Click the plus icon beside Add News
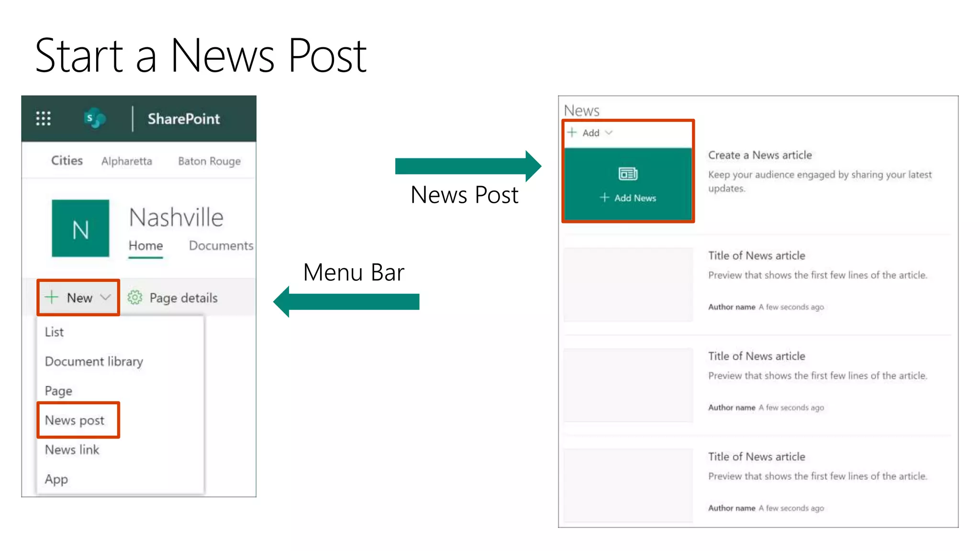The image size is (980, 551). (604, 198)
